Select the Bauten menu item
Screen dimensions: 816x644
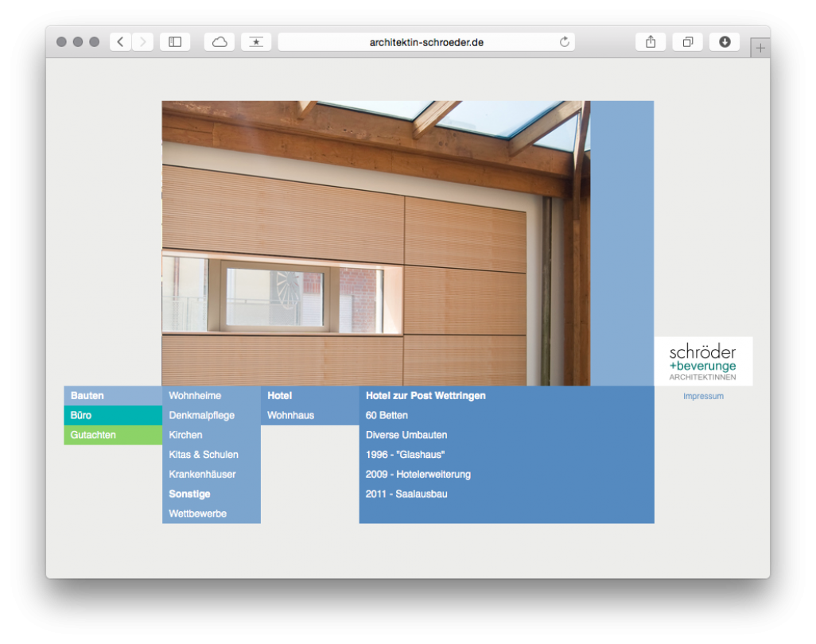(x=113, y=395)
